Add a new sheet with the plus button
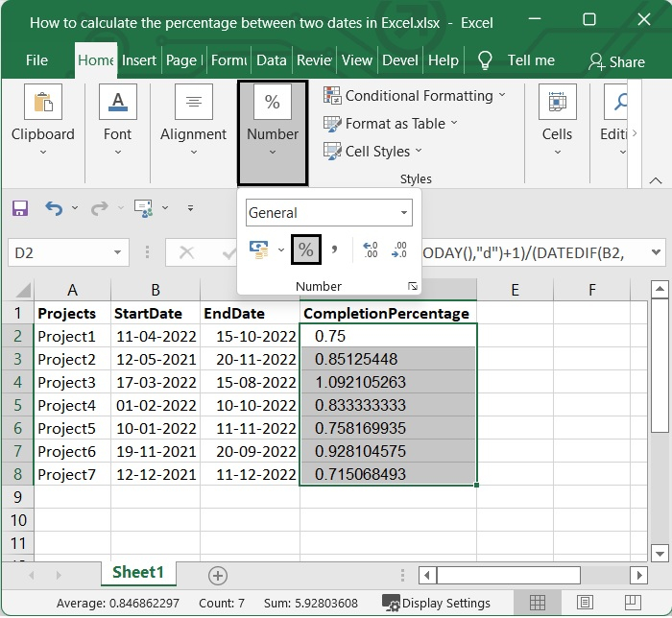 (x=218, y=575)
